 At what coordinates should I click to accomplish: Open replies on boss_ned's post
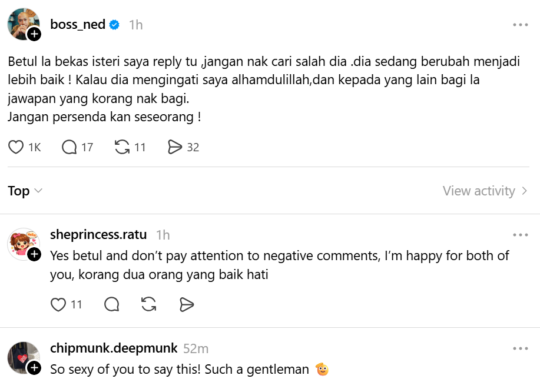(69, 147)
